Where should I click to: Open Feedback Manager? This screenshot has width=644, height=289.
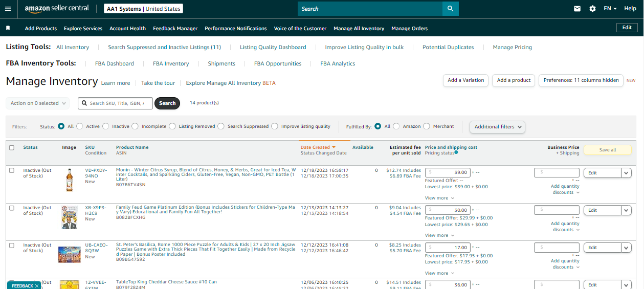175,29
